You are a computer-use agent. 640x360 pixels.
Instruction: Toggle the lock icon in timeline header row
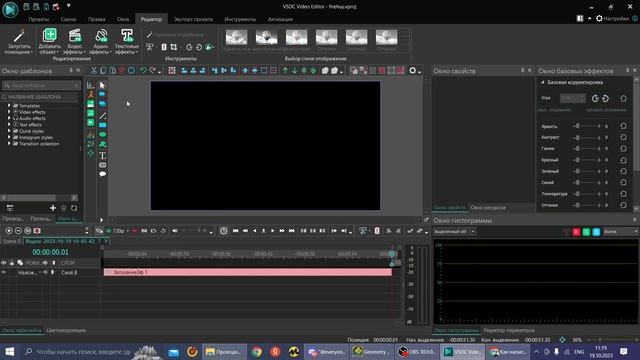12,263
